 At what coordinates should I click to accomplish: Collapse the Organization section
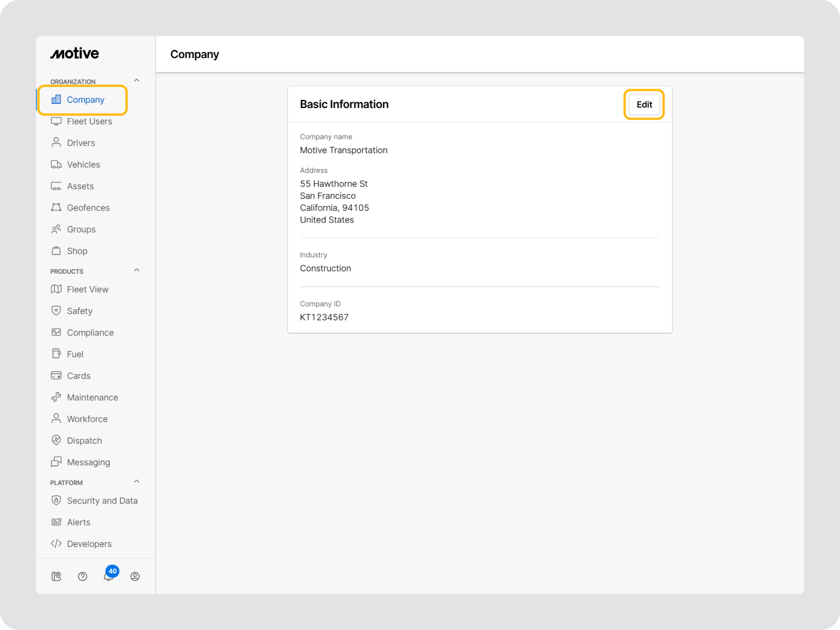click(x=137, y=80)
